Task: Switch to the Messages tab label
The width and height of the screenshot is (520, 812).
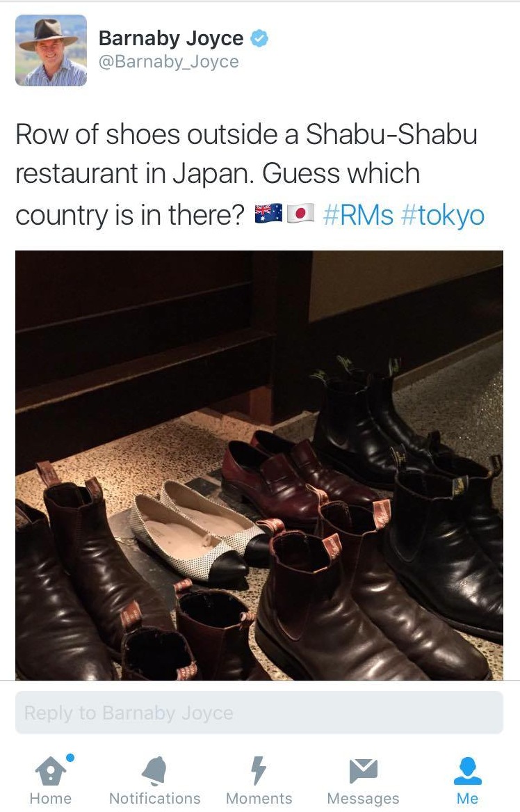Action: pos(363,799)
